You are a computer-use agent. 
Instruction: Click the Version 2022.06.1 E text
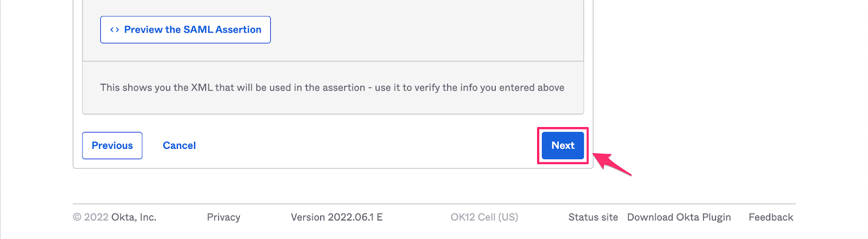(x=337, y=217)
